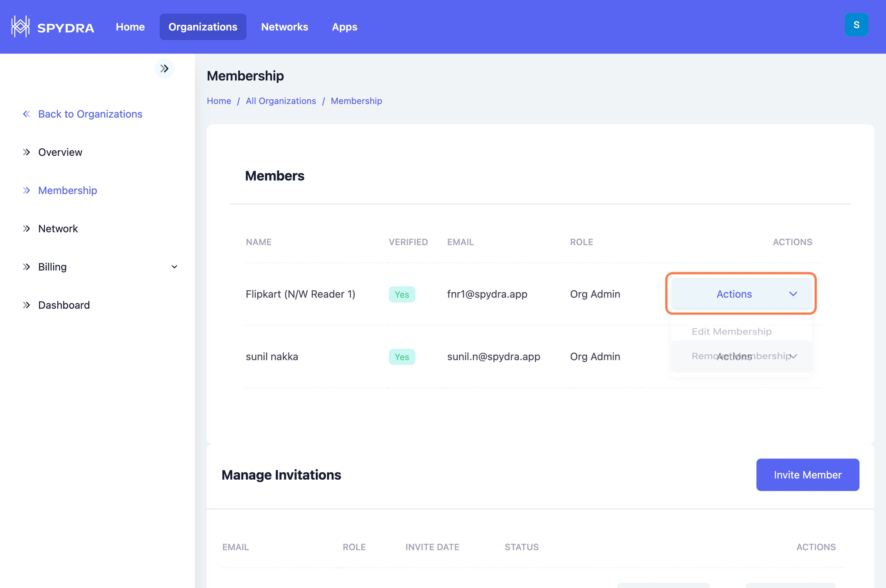
Task: Click Home breadcrumb link
Action: point(219,101)
